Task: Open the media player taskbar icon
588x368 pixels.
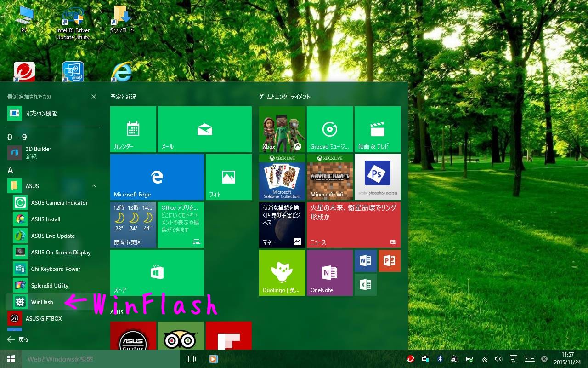Action: (213, 359)
